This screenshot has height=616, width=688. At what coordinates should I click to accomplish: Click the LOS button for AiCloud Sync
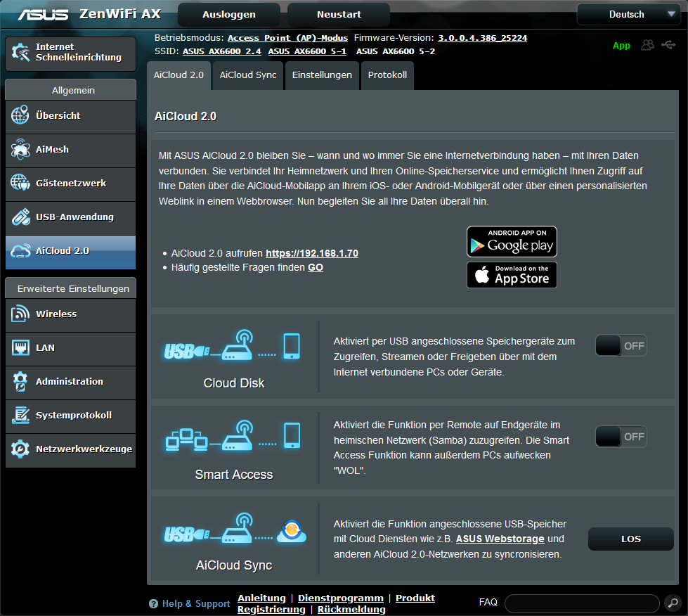pyautogui.click(x=631, y=539)
